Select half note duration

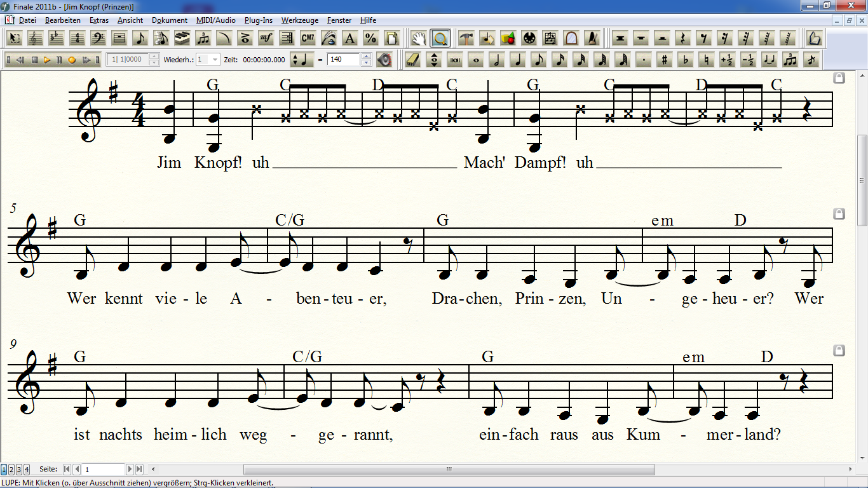click(497, 60)
